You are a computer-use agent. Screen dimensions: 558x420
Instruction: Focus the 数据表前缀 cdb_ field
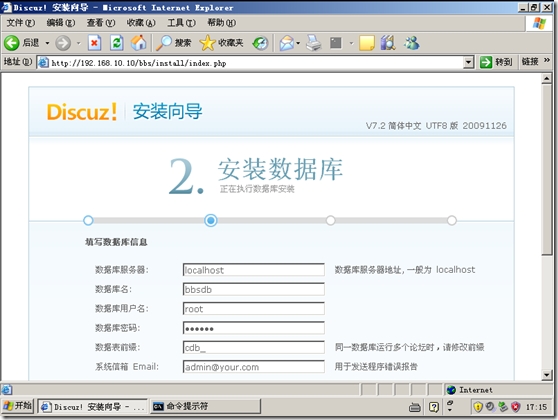tap(254, 347)
